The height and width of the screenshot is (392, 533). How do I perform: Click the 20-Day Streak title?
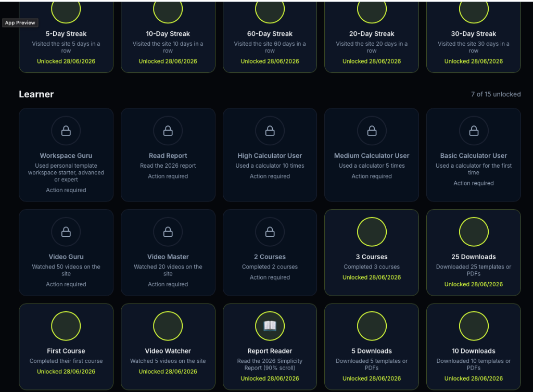[372, 34]
